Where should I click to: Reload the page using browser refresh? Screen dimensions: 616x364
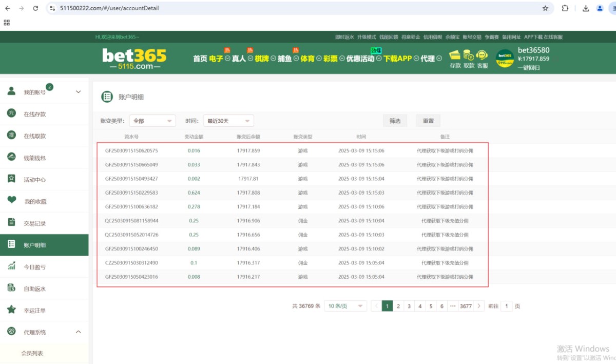35,8
